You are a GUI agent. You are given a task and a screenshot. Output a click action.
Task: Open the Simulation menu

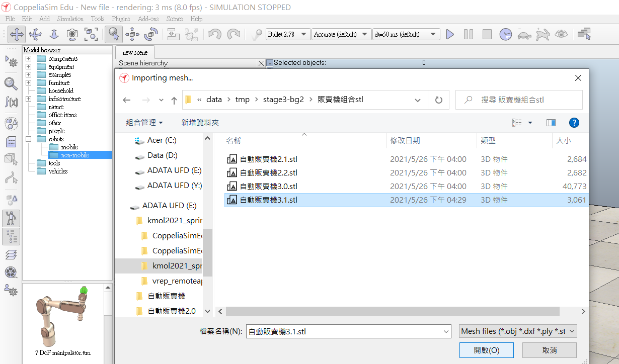point(70,19)
